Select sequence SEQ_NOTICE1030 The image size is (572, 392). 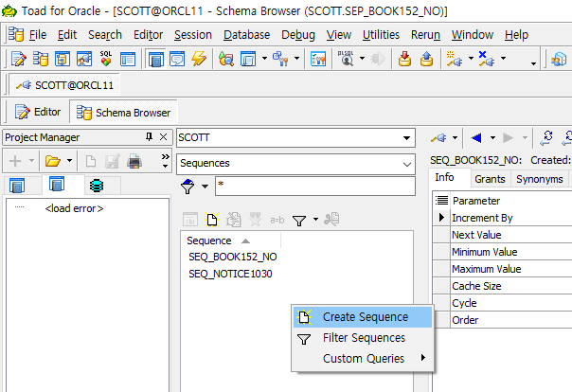coord(230,274)
